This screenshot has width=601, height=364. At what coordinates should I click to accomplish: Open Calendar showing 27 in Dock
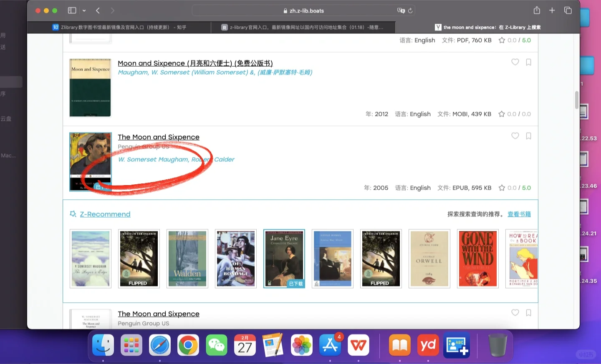[x=245, y=345]
